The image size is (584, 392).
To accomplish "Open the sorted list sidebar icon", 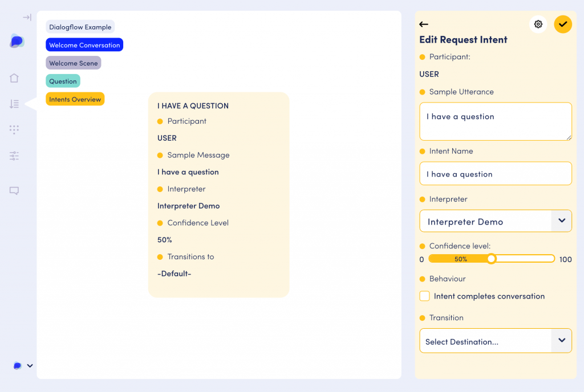I will click(x=14, y=104).
